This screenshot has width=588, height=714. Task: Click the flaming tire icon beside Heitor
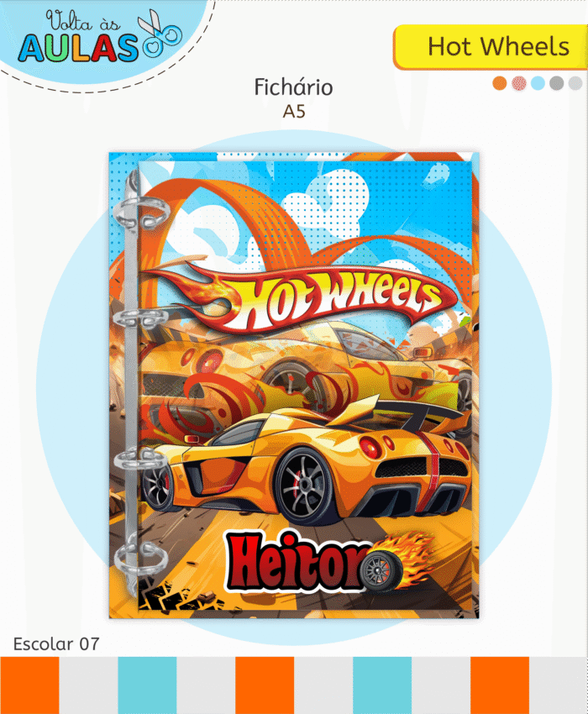(396, 565)
